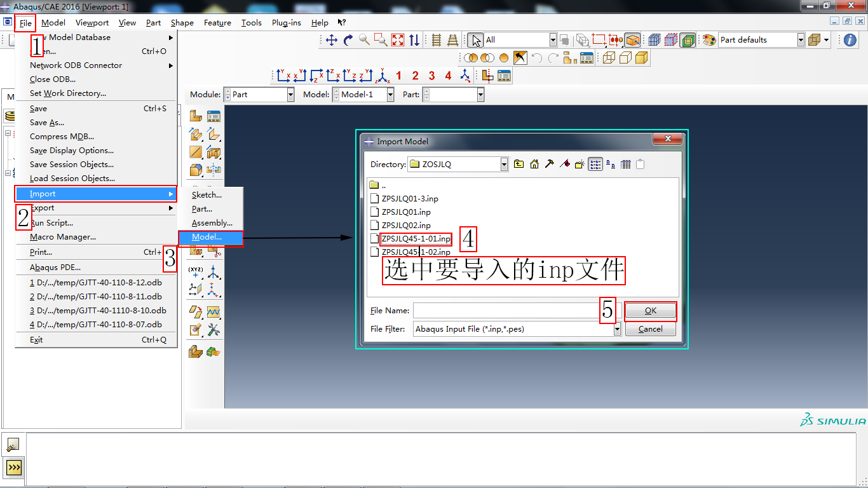868x488 pixels.
Task: Open recent file GJTT-40-110-8-12.odb
Action: pos(95,283)
